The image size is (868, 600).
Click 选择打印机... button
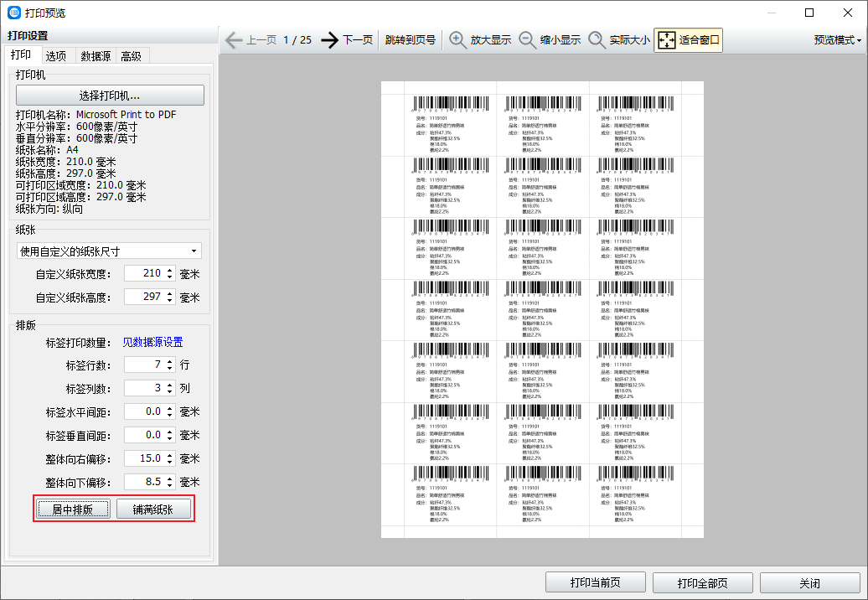[x=110, y=96]
